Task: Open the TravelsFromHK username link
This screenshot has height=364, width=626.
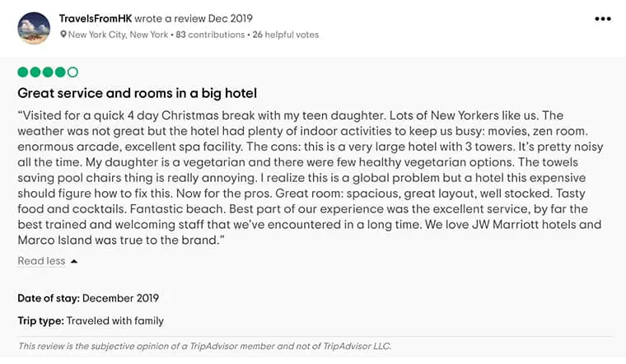Action: (96, 18)
